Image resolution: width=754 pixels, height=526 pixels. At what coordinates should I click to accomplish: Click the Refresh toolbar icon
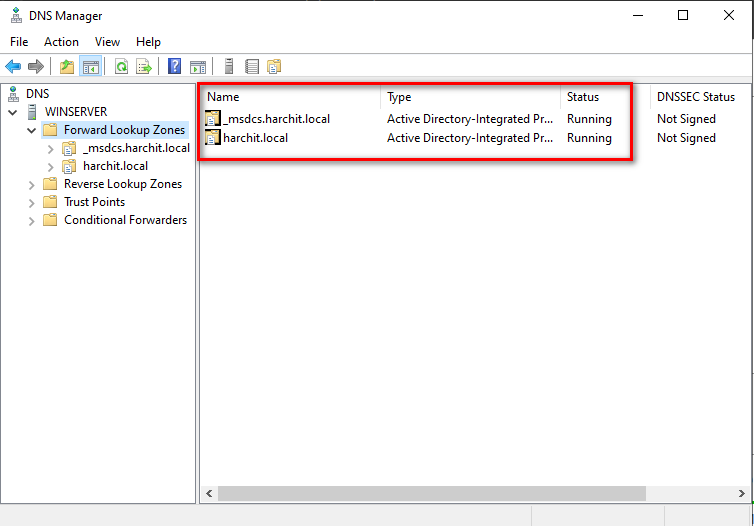[x=121, y=67]
